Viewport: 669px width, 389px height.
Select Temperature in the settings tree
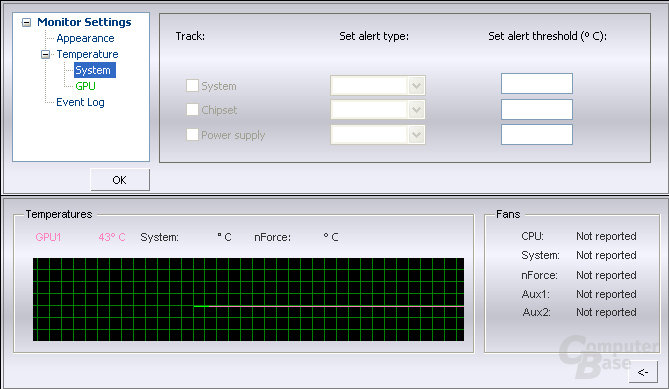(x=87, y=54)
